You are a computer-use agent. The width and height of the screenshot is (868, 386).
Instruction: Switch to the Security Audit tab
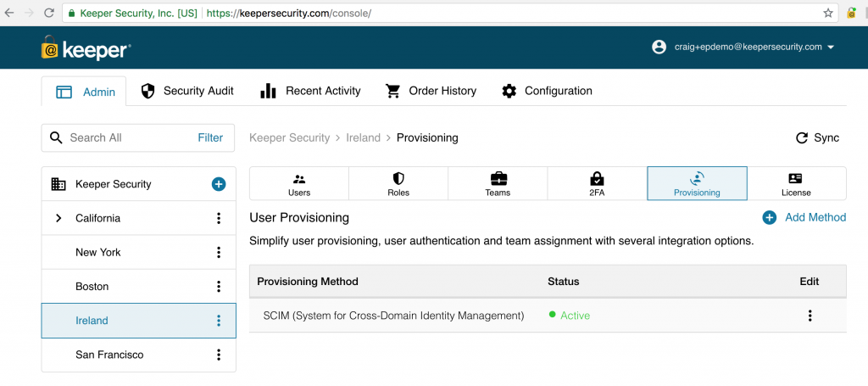(x=187, y=91)
